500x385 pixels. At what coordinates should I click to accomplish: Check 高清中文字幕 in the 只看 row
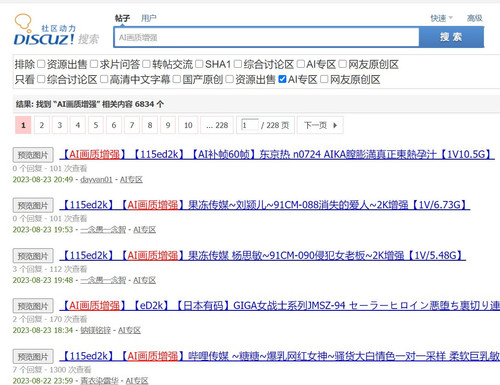[x=104, y=79]
